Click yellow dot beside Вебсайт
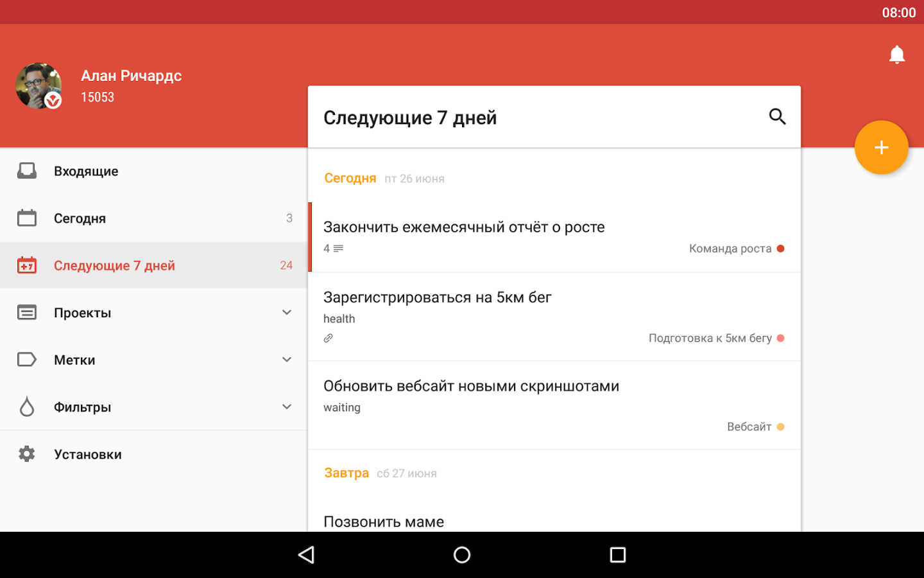The height and width of the screenshot is (578, 924). tap(780, 426)
